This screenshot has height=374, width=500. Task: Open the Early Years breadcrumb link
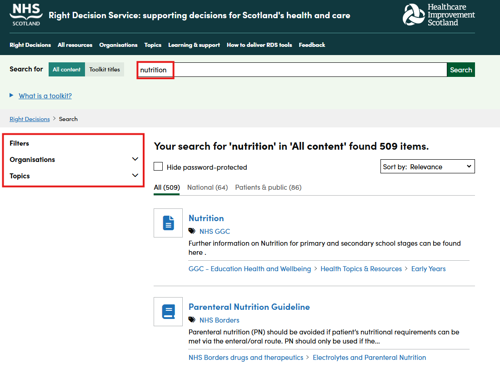tap(428, 269)
